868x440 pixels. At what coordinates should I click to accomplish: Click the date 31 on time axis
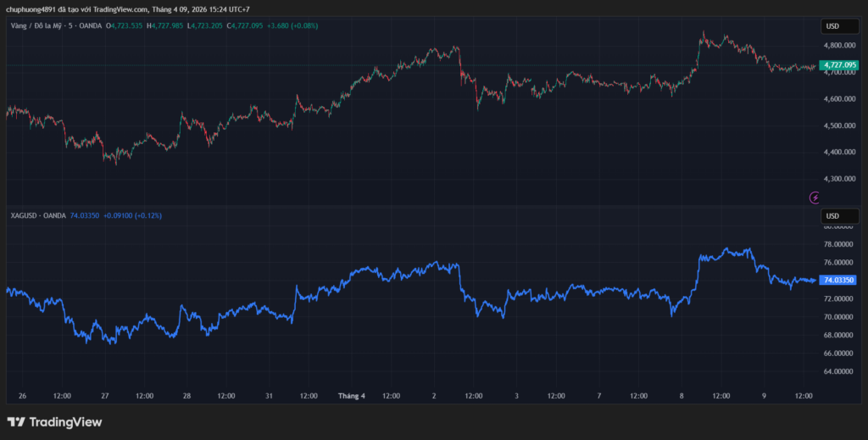269,396
